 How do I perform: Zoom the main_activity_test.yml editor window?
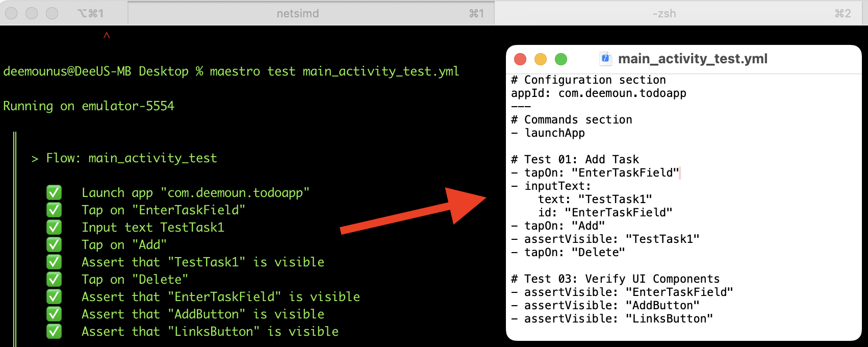(561, 59)
